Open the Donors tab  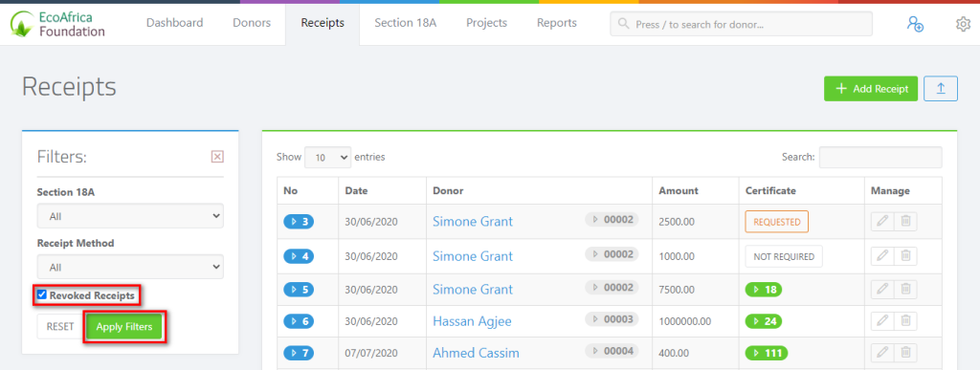click(252, 23)
